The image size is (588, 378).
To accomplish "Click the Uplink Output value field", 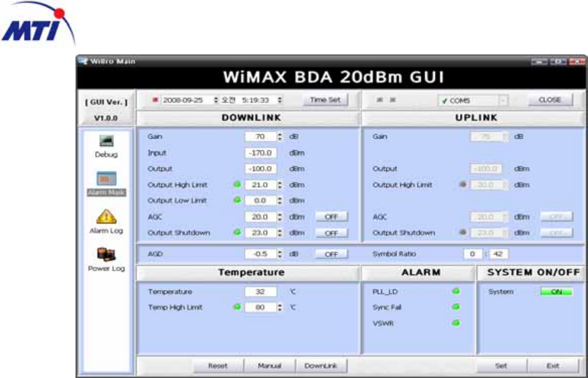I will 486,169.
